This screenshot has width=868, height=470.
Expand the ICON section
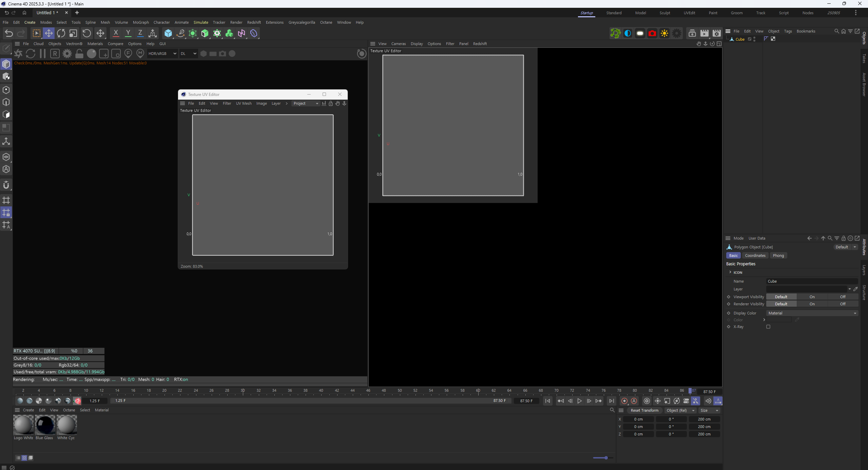click(730, 272)
